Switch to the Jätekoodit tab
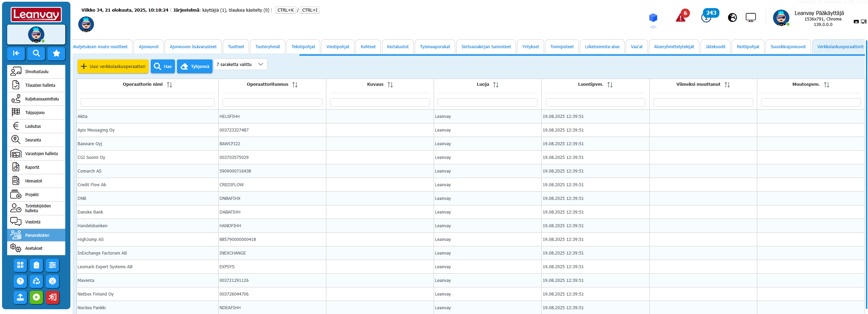868x314 pixels. (715, 47)
